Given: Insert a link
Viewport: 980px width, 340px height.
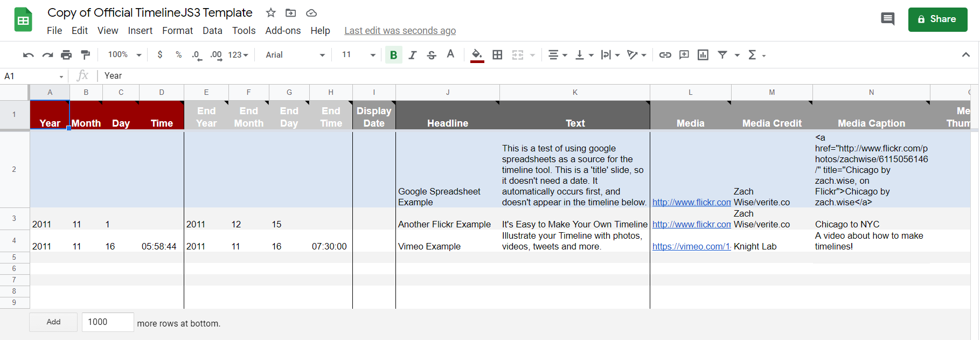Looking at the screenshot, I should pyautogui.click(x=665, y=55).
